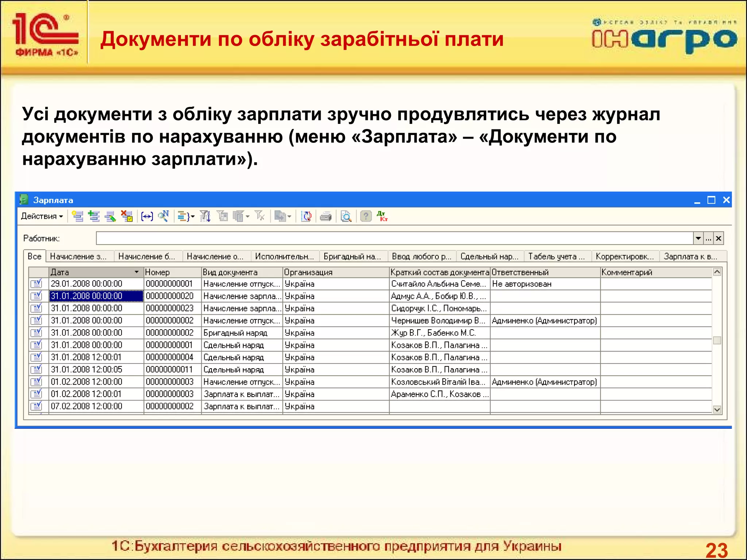The height and width of the screenshot is (560, 747).
Task: Click the Ответственный column header
Action: click(x=545, y=272)
